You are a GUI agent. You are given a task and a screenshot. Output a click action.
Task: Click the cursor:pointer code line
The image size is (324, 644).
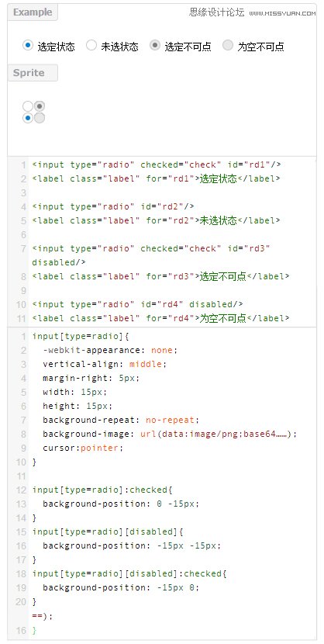tap(83, 448)
